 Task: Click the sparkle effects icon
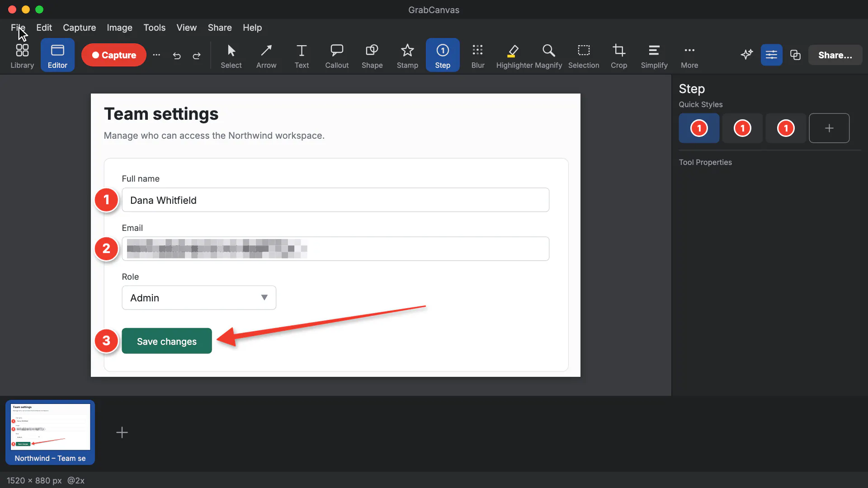[x=747, y=55]
